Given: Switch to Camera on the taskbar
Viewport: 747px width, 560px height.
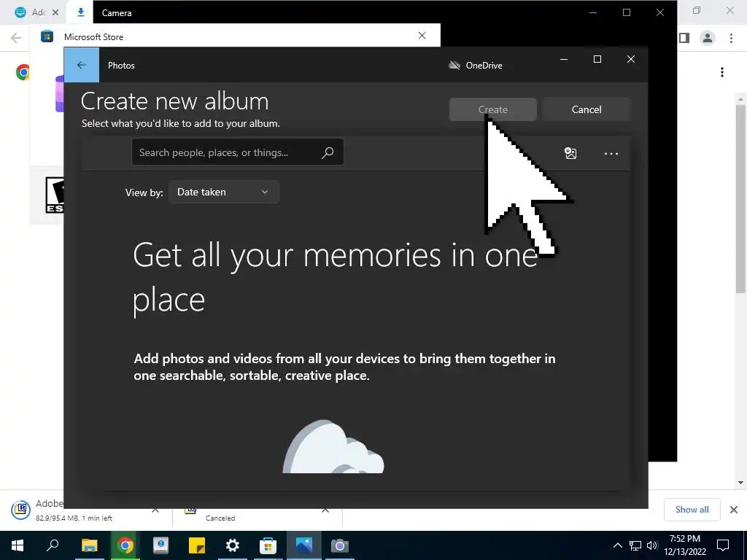Looking at the screenshot, I should point(340,545).
